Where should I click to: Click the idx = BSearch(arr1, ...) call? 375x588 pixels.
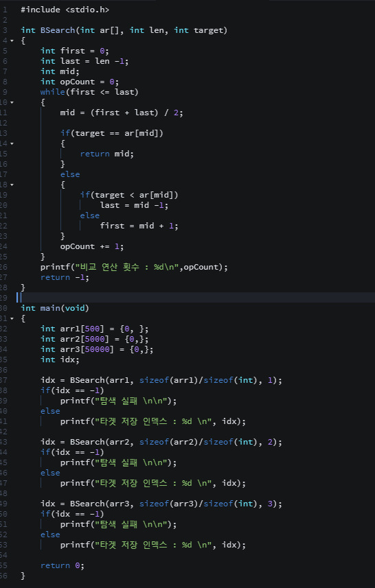pos(161,381)
